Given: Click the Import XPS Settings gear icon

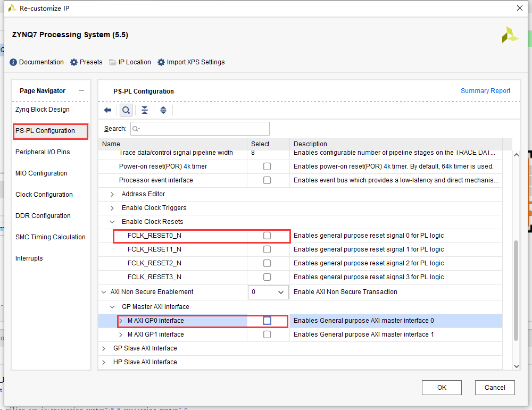Looking at the screenshot, I should (x=161, y=62).
